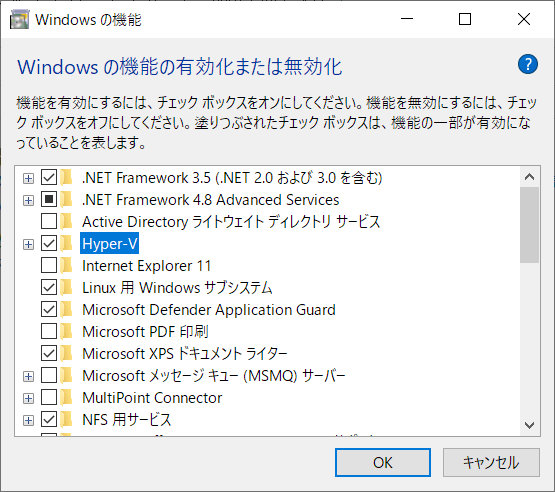
Task: Minimize the Windows の機能 window
Action: pyautogui.click(x=407, y=19)
